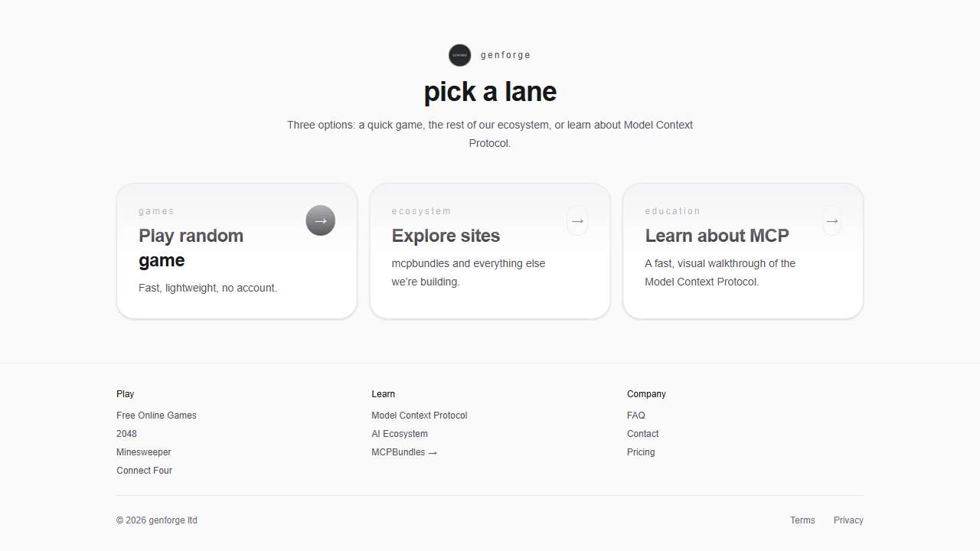Click the arrow icon on Explore sites card

coord(577,220)
